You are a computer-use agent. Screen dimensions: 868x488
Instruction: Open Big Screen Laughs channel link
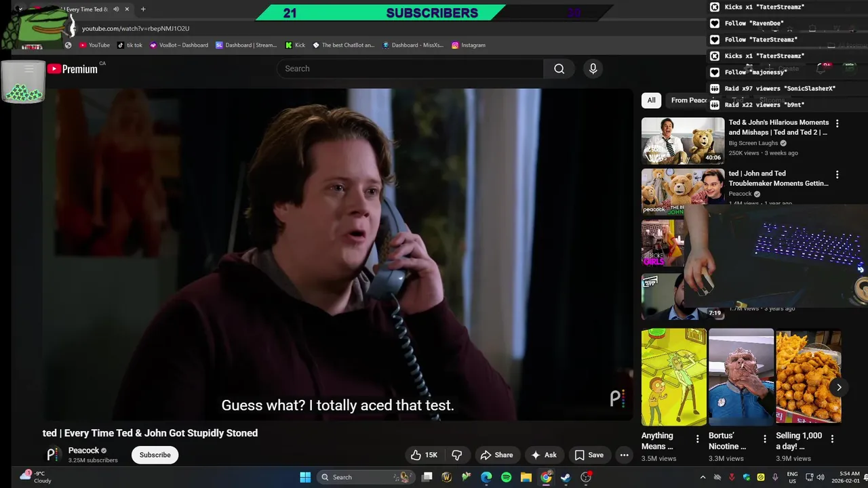pos(753,144)
